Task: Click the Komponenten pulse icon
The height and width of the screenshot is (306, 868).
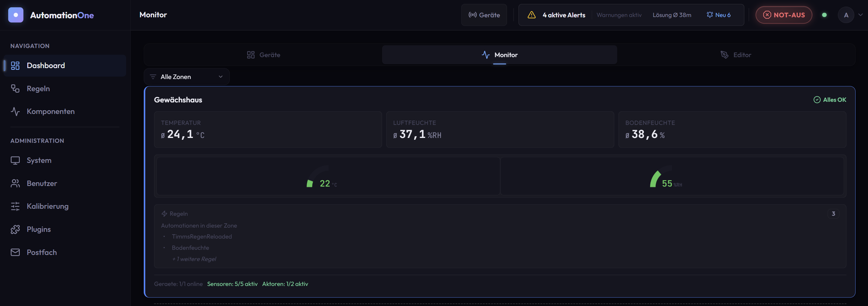Action: (x=15, y=111)
